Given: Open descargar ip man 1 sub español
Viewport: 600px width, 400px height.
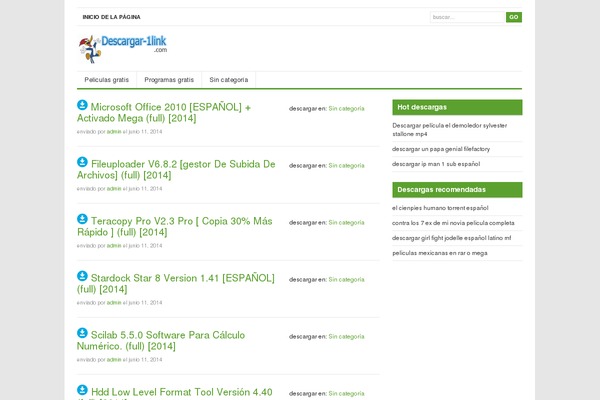Looking at the screenshot, I should (x=436, y=164).
